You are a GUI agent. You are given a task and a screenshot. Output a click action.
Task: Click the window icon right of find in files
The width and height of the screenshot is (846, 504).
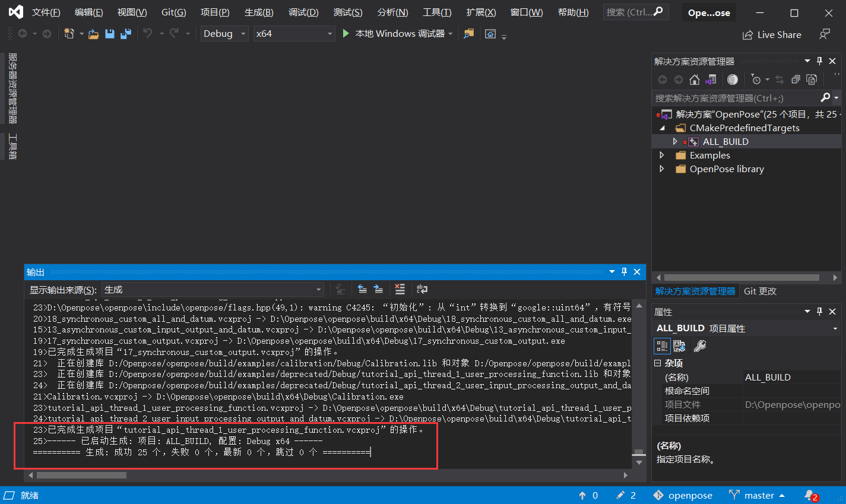[490, 34]
